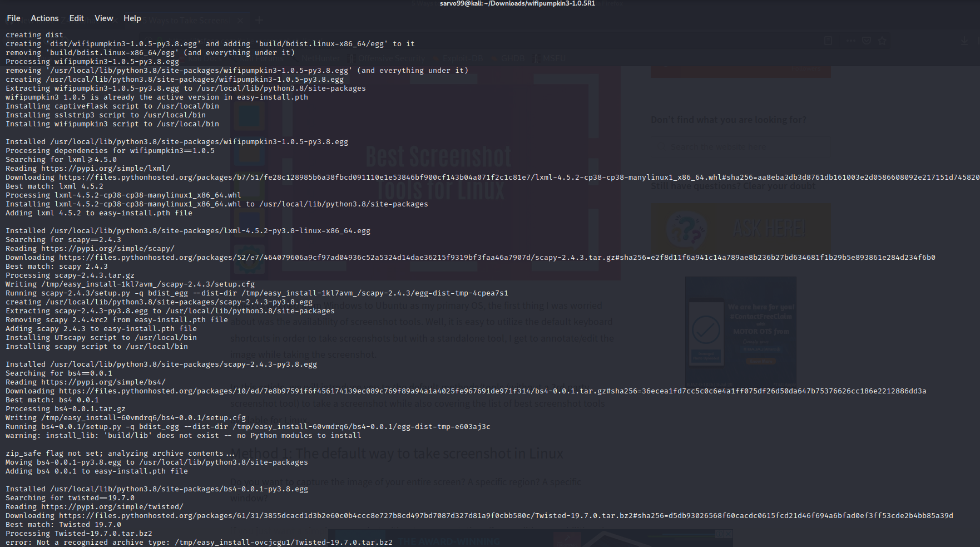Click the 'creating dist' output line
This screenshot has height=547, width=980.
click(34, 35)
